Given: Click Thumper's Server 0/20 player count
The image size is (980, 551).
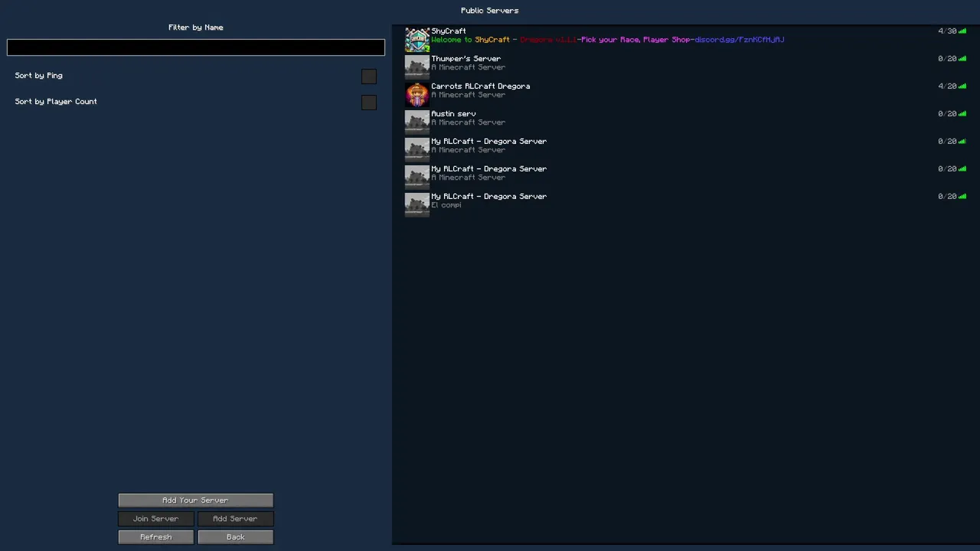Looking at the screenshot, I should [x=947, y=59].
